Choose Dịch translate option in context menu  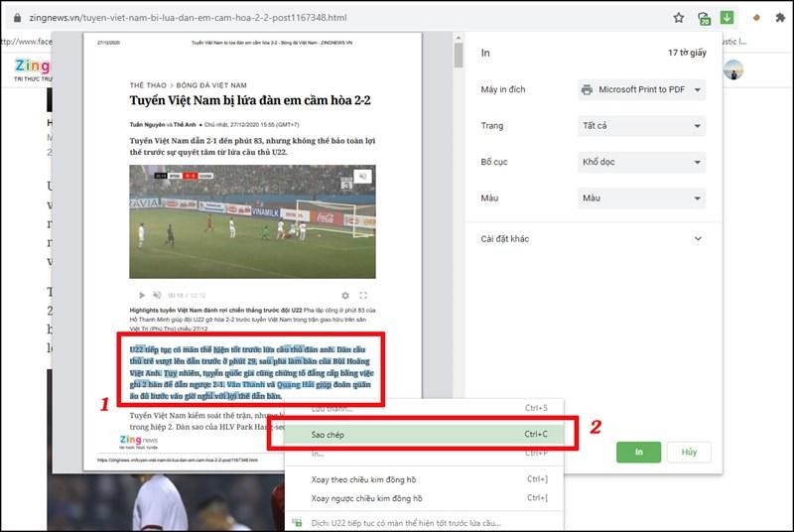[x=425, y=523]
